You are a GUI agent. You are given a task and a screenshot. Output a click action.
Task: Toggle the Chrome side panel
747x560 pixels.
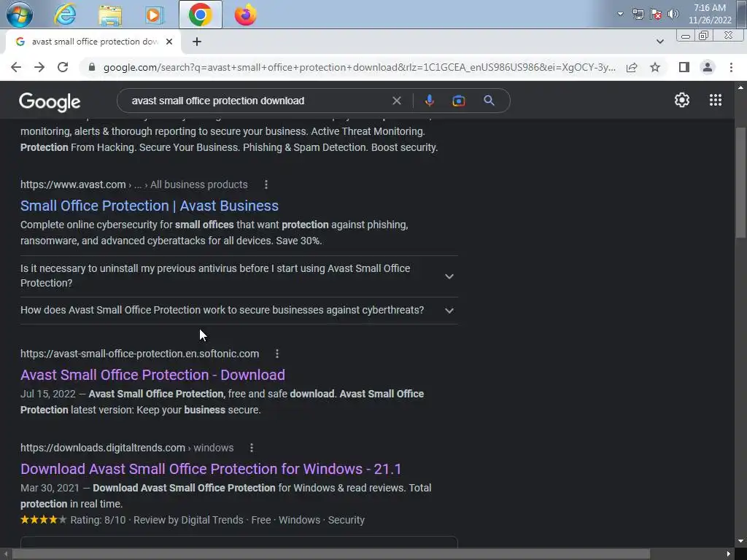click(684, 67)
